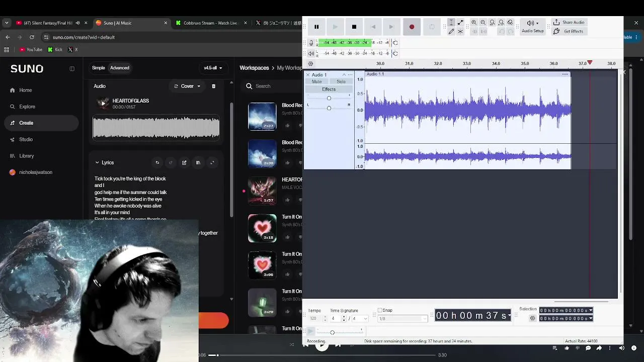Zoom in on the Audacity timeline
This screenshot has height=362, width=644.
click(x=474, y=23)
